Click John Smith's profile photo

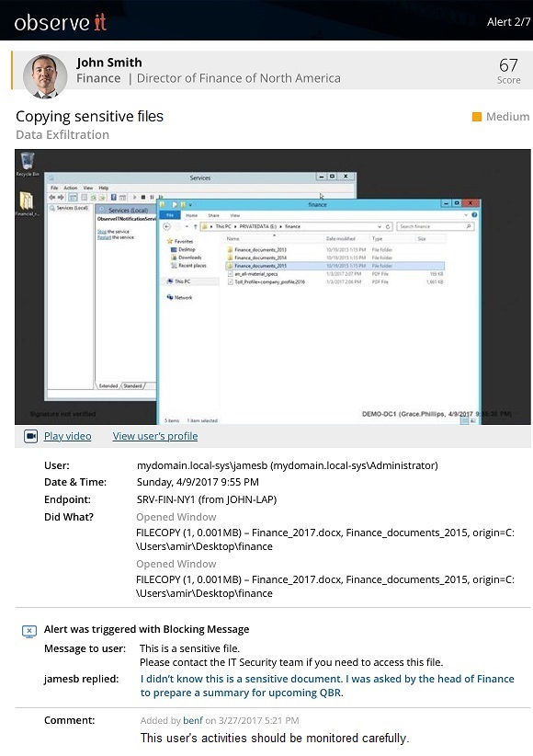[x=45, y=76]
